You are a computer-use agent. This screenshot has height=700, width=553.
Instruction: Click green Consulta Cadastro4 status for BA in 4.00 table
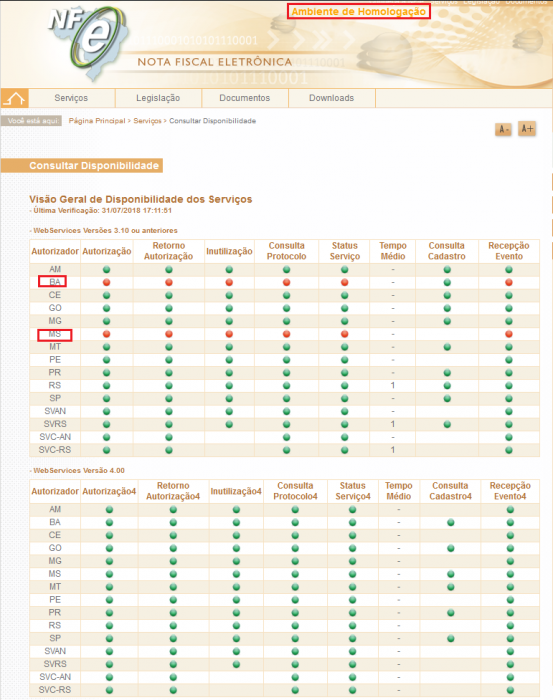pos(451,523)
